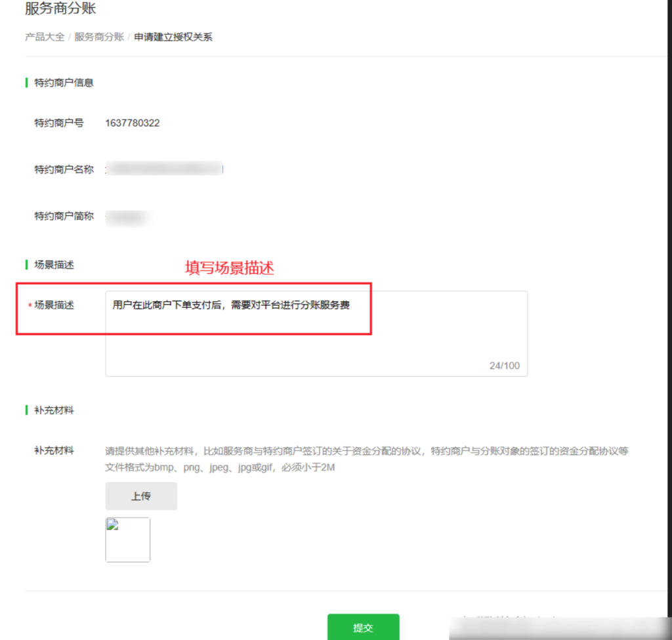Select the uploaded supplementary material thumbnail
Image resolution: width=672 pixels, height=640 pixels.
pos(127,540)
